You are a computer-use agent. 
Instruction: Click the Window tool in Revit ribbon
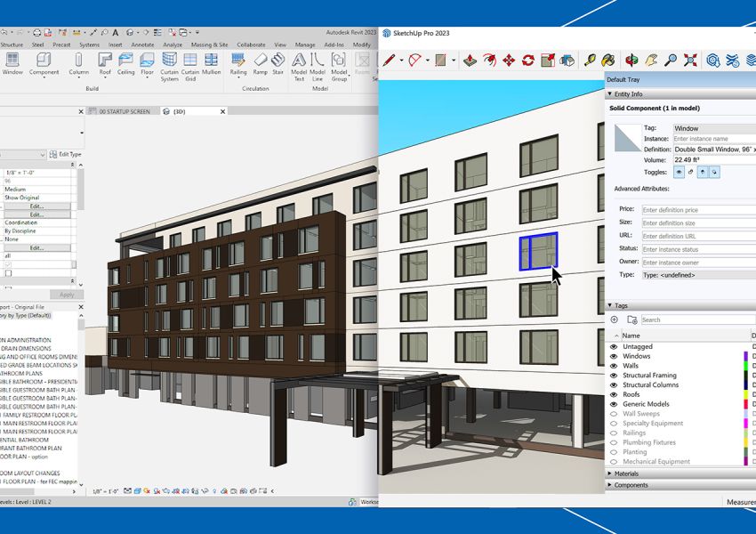pos(12,64)
